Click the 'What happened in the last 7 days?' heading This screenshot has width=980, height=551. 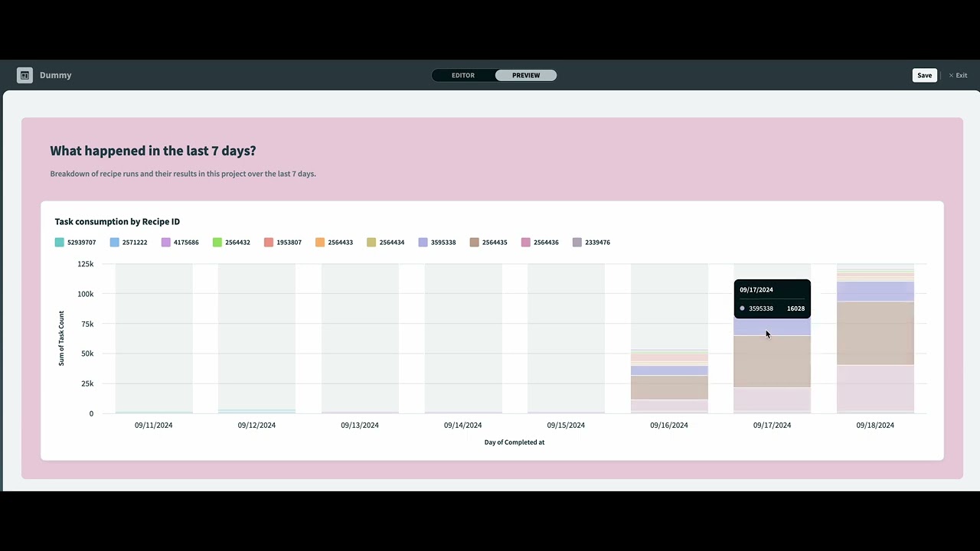point(153,151)
